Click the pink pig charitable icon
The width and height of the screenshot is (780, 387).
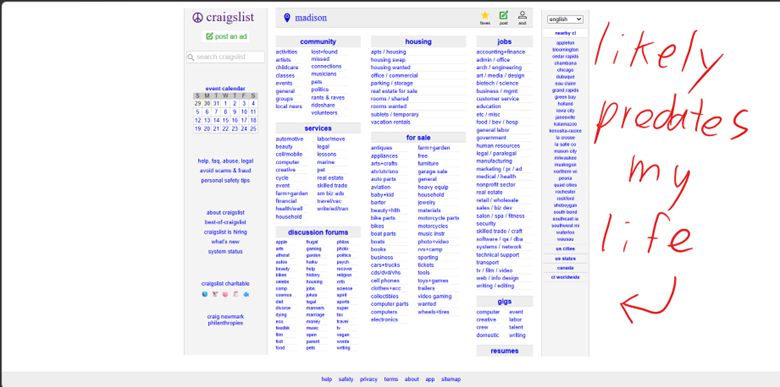click(225, 294)
